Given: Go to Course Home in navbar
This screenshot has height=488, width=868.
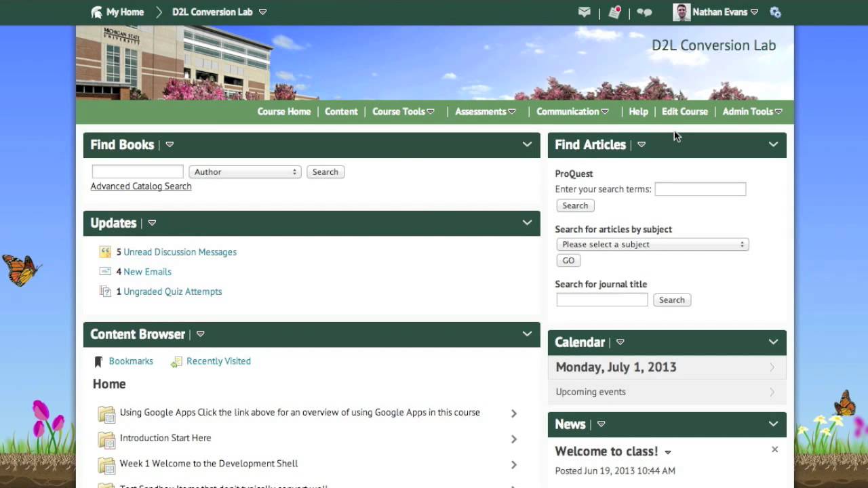Looking at the screenshot, I should click(x=284, y=112).
